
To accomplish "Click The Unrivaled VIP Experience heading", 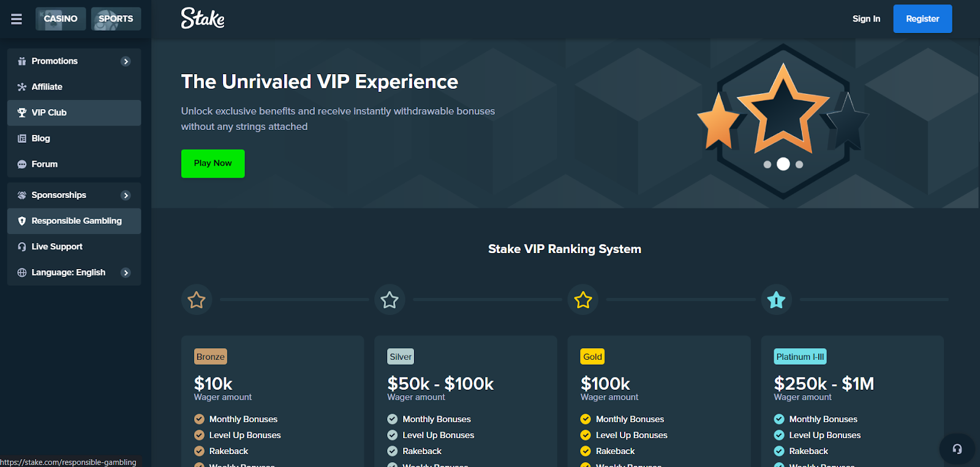I will pos(320,82).
